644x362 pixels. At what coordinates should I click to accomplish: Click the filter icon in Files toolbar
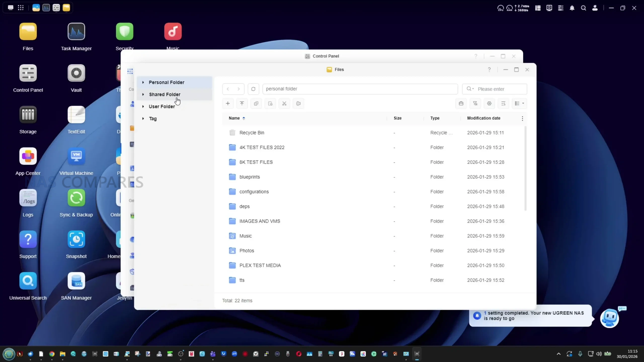pos(475,103)
